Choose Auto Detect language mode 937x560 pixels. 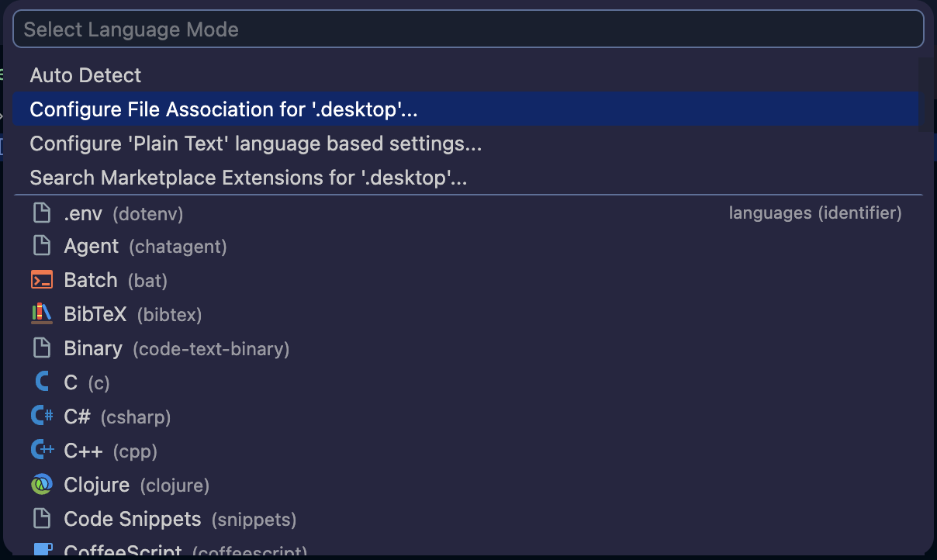[x=465, y=75]
